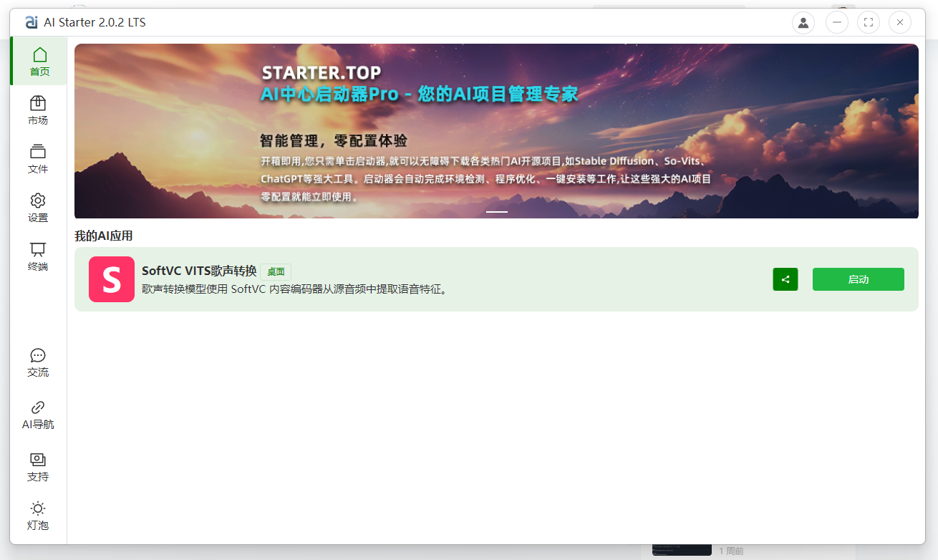The height and width of the screenshot is (560, 938).
Task: Click the AI Starter logo icon
Action: pyautogui.click(x=31, y=22)
